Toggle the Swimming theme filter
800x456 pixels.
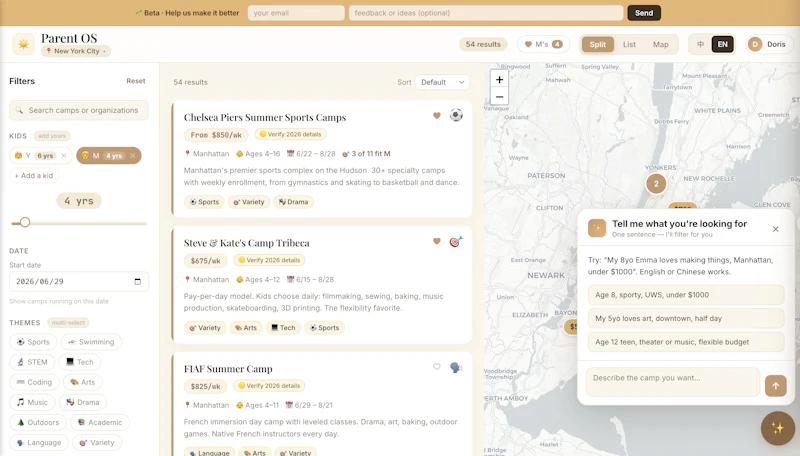[91, 342]
